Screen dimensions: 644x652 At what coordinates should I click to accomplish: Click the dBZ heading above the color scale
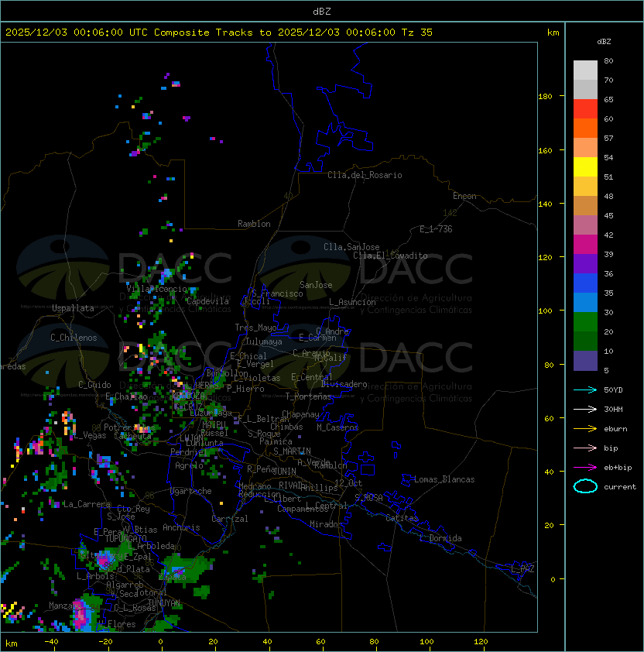tap(604, 42)
